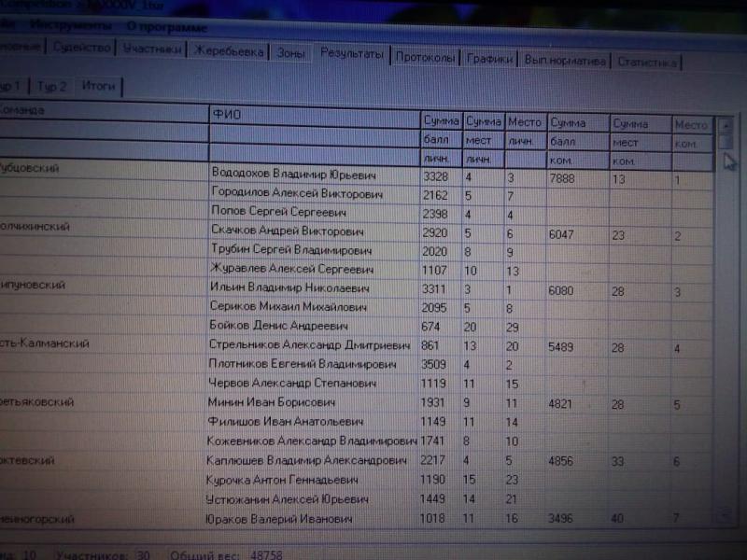The height and width of the screenshot is (560, 747).
Task: Select the Итоги sub-tab
Action: 98,86
